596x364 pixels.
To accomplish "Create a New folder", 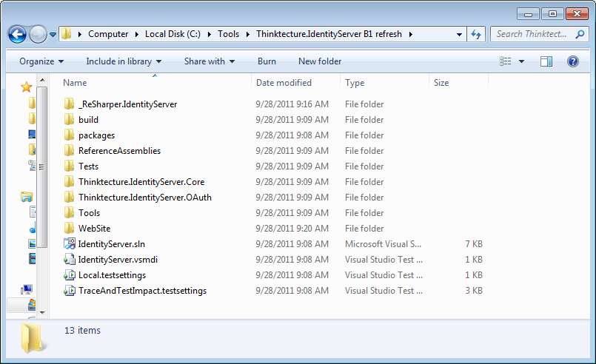I will point(320,61).
